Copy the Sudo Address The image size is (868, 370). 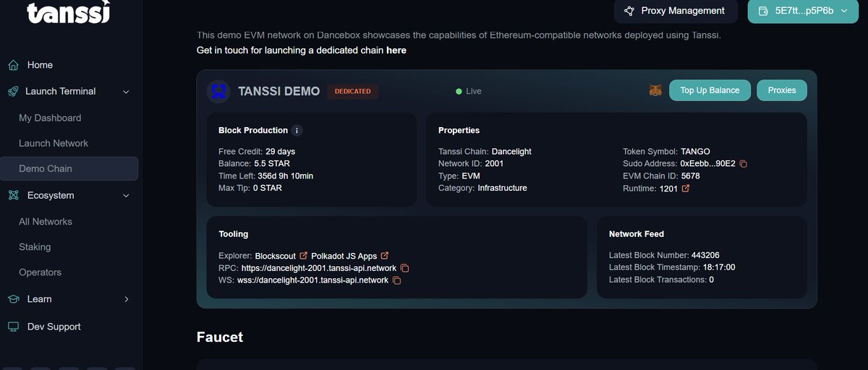(743, 164)
